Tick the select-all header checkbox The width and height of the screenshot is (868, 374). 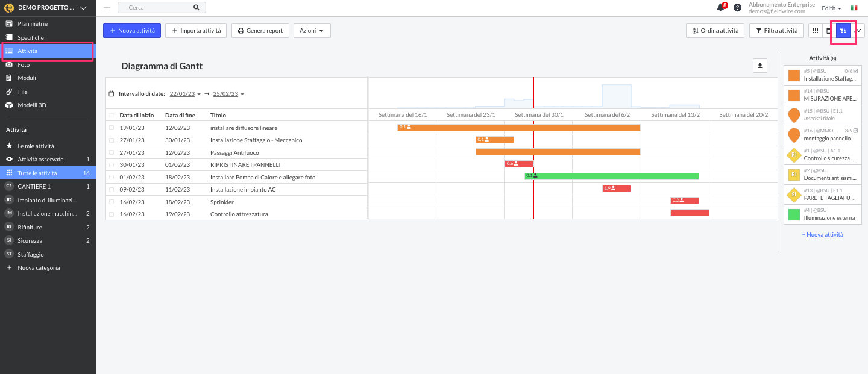111,115
